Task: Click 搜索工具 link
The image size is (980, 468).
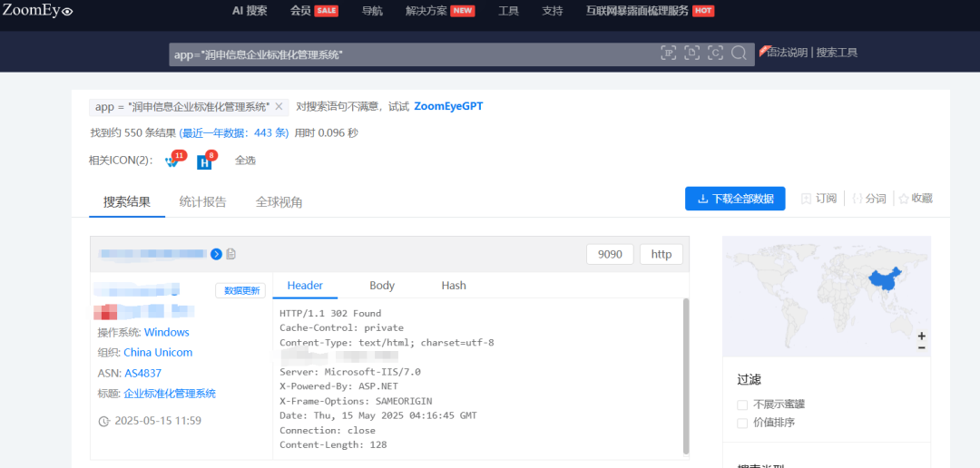Action: pos(837,54)
